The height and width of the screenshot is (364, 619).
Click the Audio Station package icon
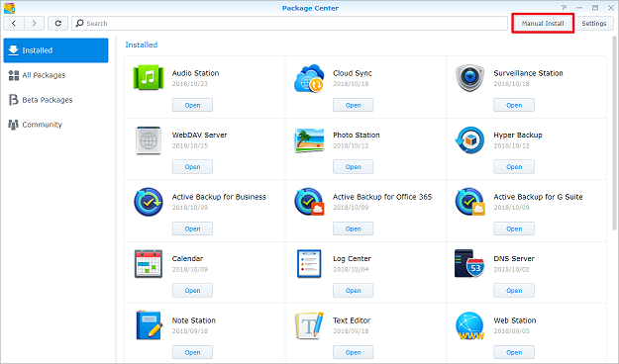[x=149, y=78]
